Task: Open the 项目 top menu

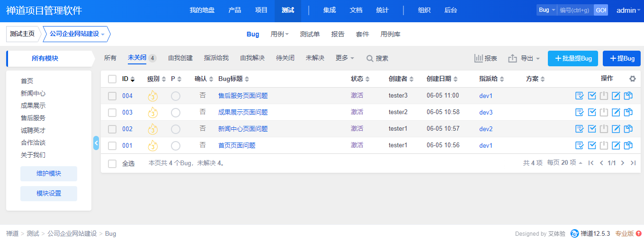Action: click(261, 10)
